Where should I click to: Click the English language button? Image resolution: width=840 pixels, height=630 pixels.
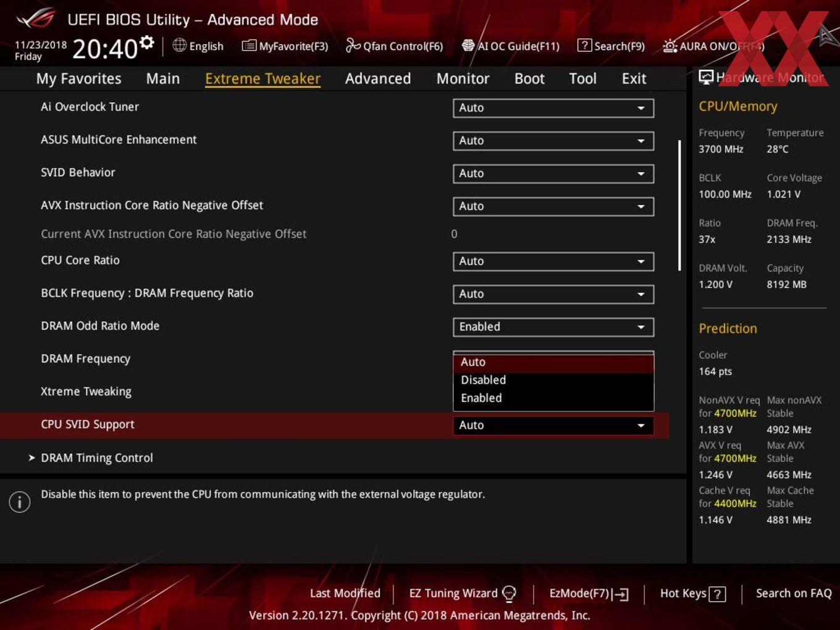click(198, 46)
